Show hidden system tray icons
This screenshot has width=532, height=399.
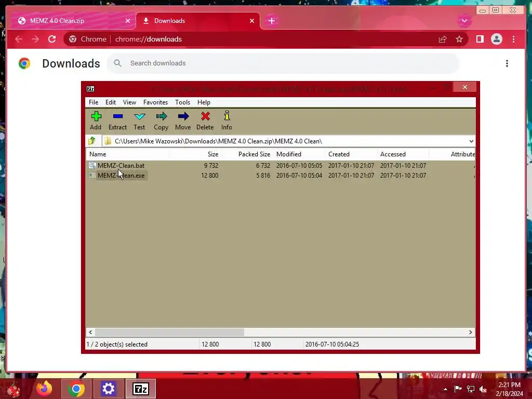point(445,389)
